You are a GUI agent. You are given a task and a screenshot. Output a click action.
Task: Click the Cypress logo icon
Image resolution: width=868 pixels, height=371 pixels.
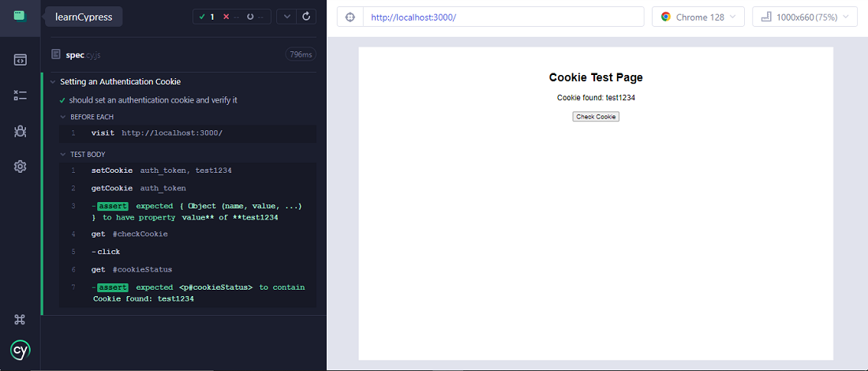[21, 350]
